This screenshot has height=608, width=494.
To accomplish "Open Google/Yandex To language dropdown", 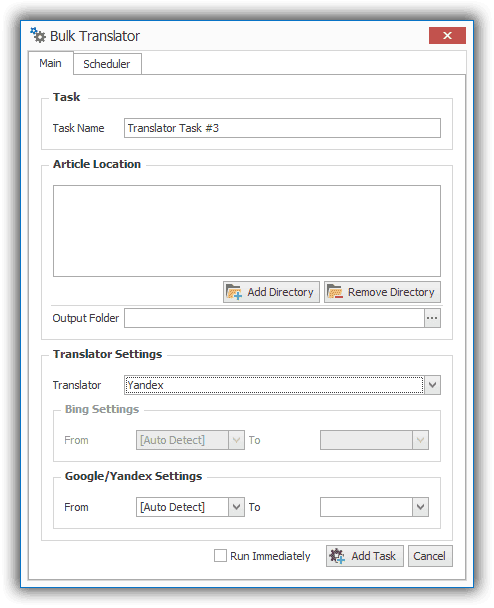I will click(420, 507).
